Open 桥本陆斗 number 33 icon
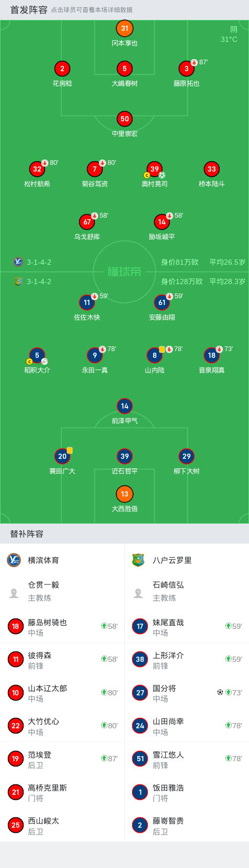Viewport: 249px width, 868px height. click(212, 169)
